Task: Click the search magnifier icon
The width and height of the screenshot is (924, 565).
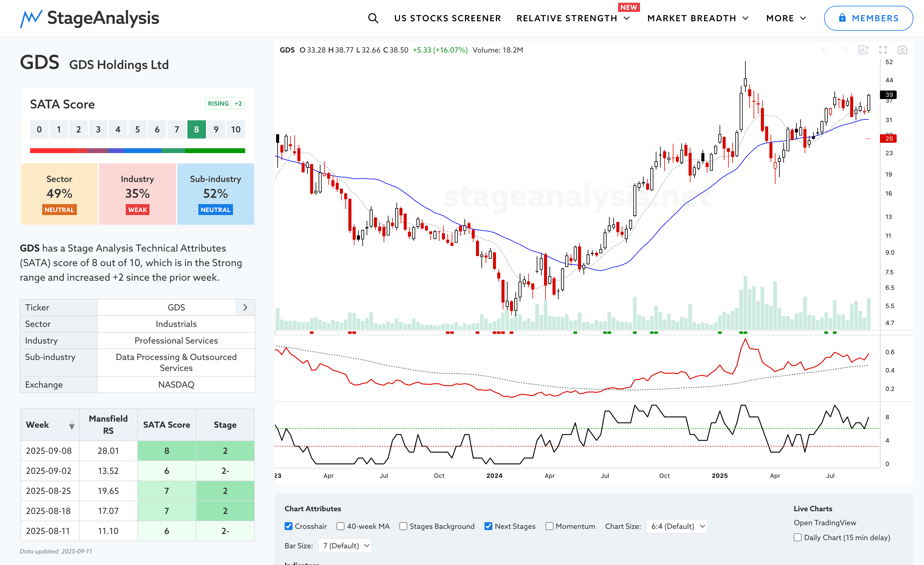Action: coord(373,18)
